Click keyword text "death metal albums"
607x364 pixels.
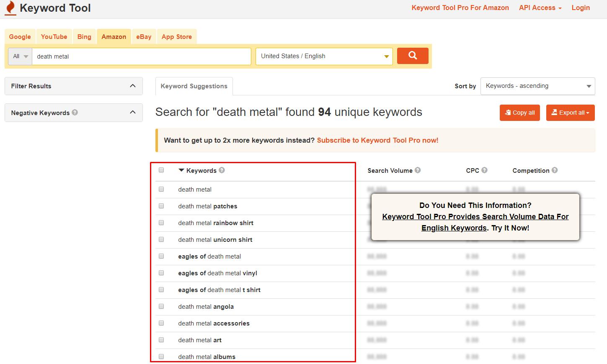pos(207,357)
